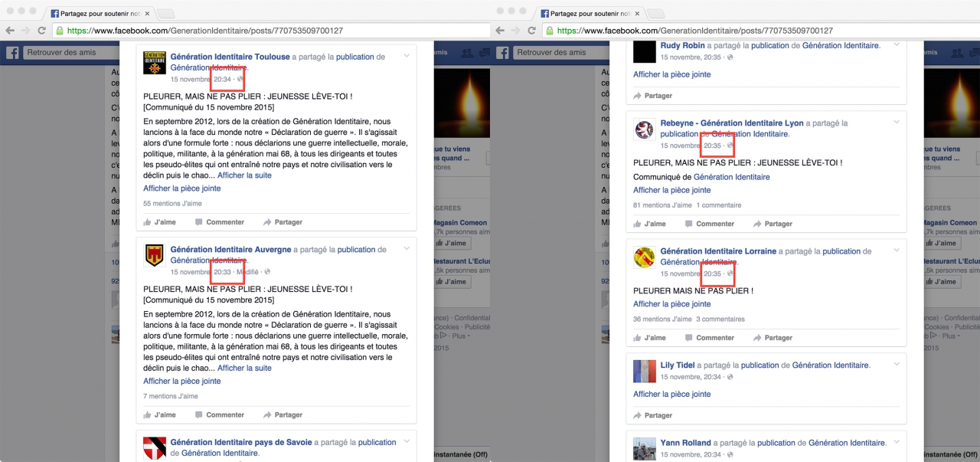Like the Lorraine post with J'aime
The height and width of the screenshot is (462, 980).
tap(649, 337)
